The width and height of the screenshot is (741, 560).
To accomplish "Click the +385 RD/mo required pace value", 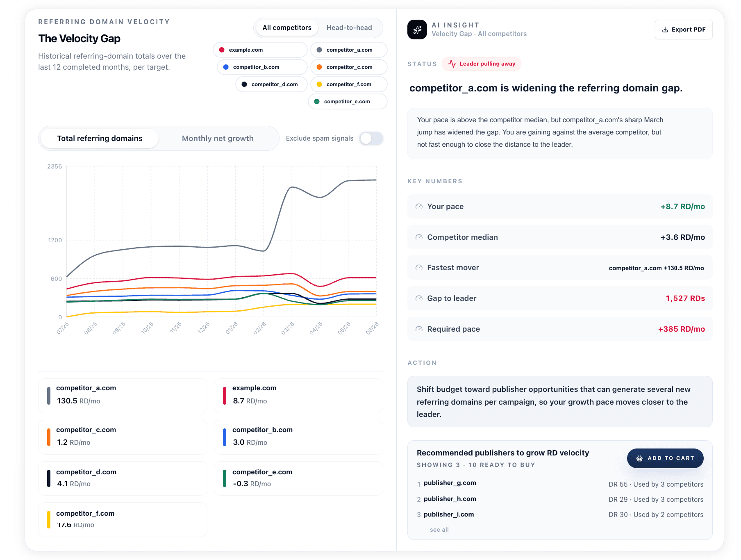I will (681, 329).
